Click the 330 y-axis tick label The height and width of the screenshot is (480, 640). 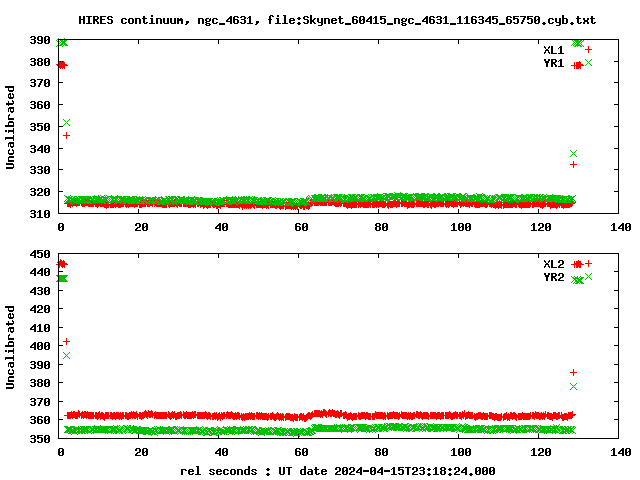tap(40, 170)
